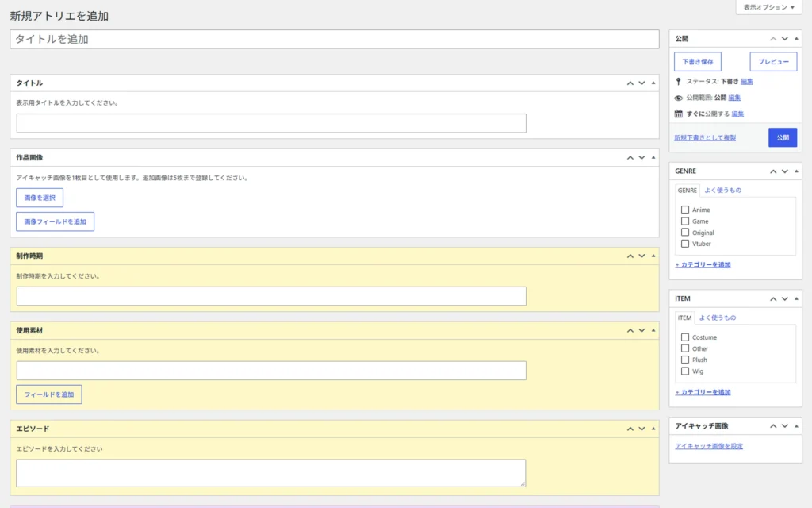
Task: Open アイキャッチ画像を設定 link
Action: pyautogui.click(x=709, y=446)
